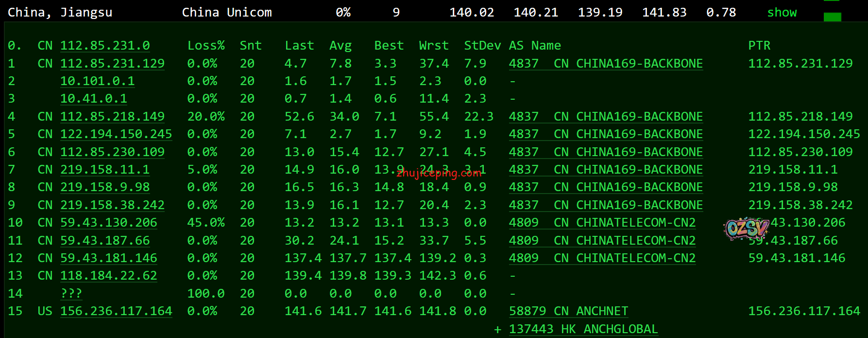The image size is (868, 338).
Task: Open underlined IP 112.85.231.0 in row 0
Action: coord(105,46)
